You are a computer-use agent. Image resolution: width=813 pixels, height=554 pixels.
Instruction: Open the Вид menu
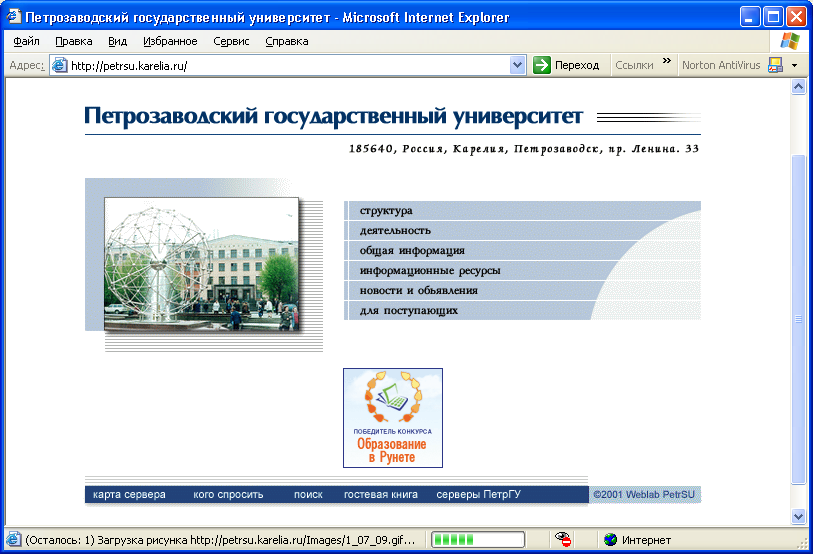118,41
